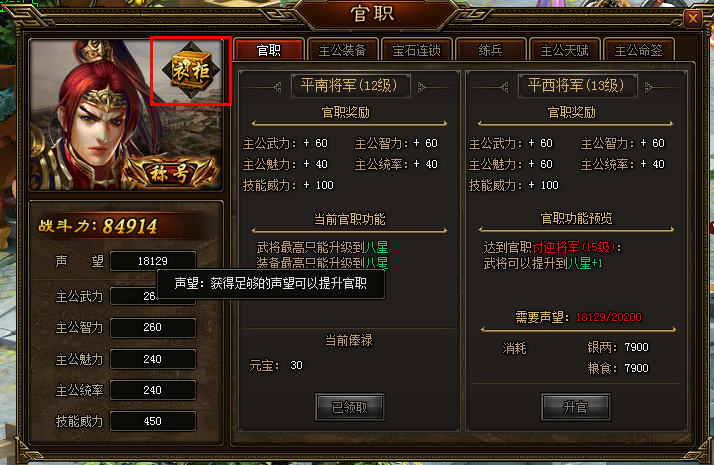Viewport: 714px width, 465px height.
Task: Show the next rank after 平西将军
Action: (648, 87)
